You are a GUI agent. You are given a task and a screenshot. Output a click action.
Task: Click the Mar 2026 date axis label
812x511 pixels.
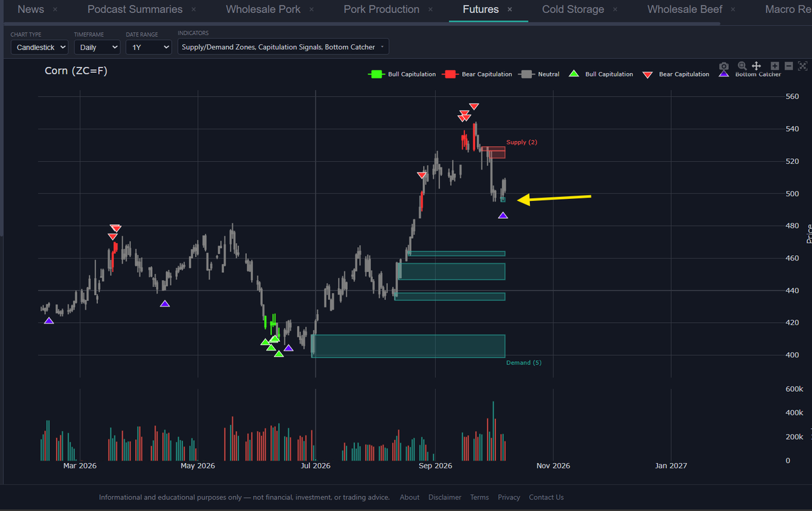coord(79,466)
